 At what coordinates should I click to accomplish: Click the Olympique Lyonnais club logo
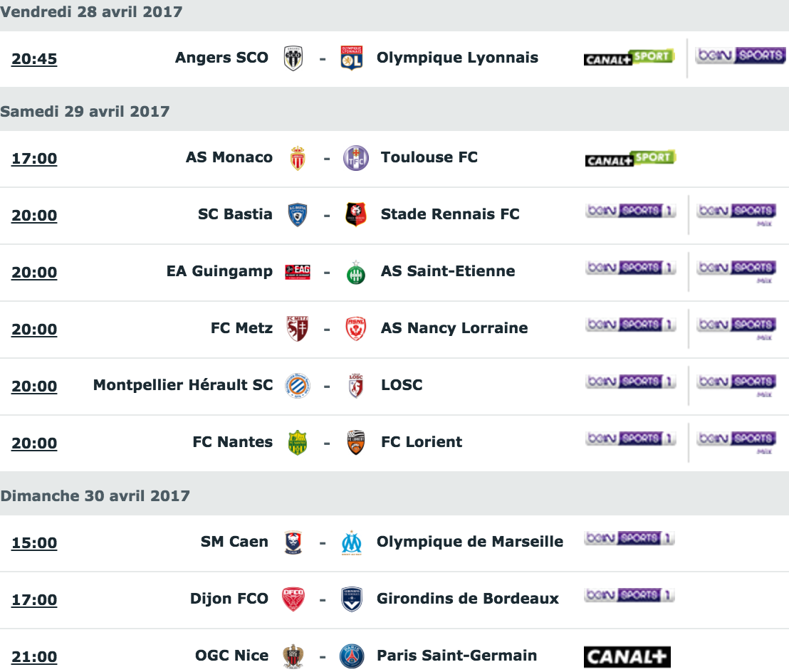[351, 58]
